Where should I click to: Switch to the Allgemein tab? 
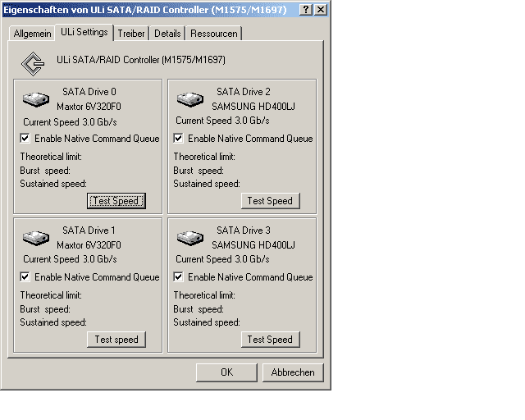coord(32,34)
